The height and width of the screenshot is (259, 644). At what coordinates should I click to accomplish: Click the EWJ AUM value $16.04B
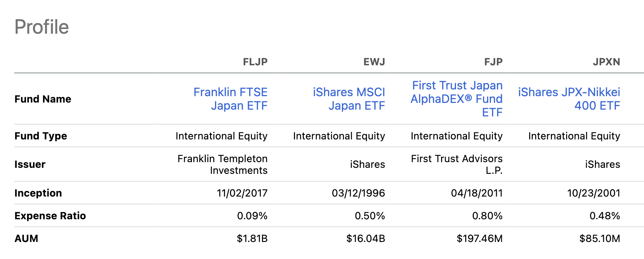[x=365, y=238]
